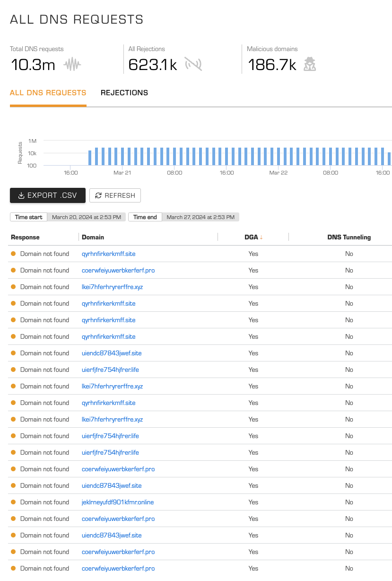Click No under DNS Tunneling for the top row
The height and width of the screenshot is (581, 392).
(x=349, y=254)
